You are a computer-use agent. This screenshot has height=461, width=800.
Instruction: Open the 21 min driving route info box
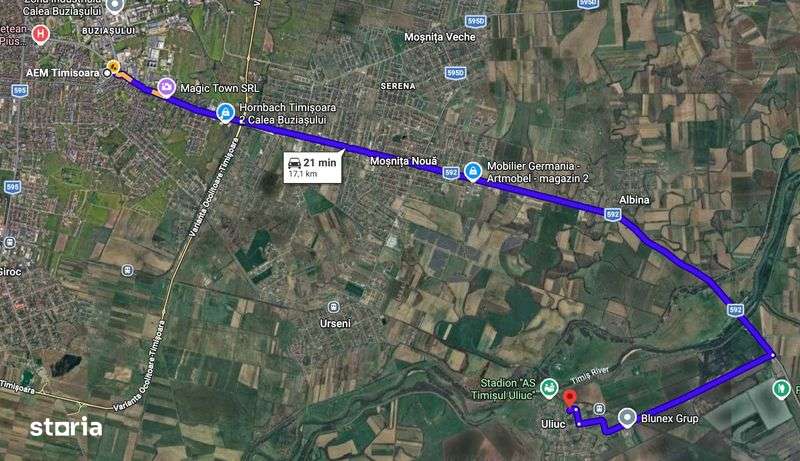(313, 167)
